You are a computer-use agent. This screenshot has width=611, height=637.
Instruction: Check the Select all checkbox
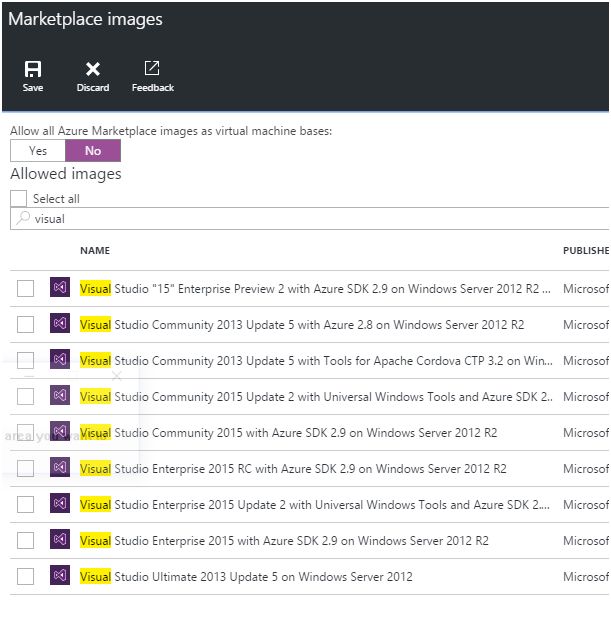(x=19, y=198)
